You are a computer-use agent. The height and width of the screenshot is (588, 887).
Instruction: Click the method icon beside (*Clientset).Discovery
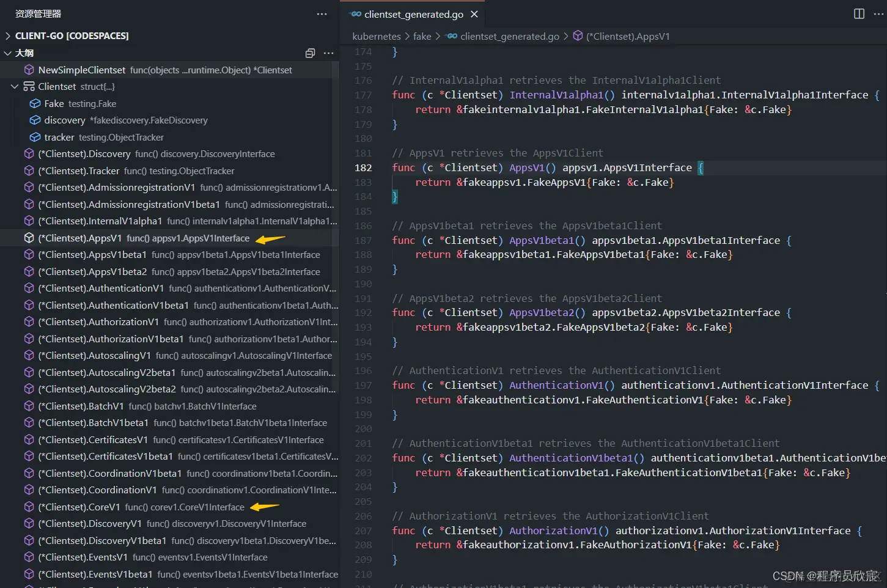pyautogui.click(x=29, y=154)
